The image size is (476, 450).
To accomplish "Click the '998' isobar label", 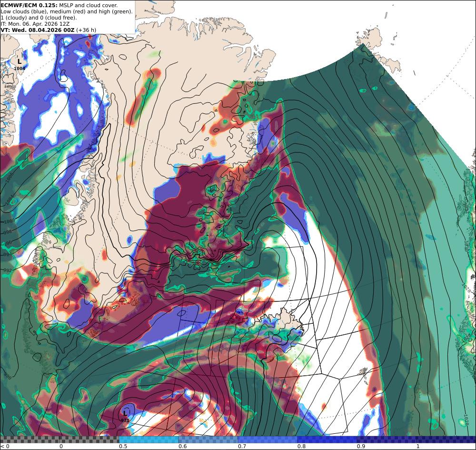I will pos(7,232).
